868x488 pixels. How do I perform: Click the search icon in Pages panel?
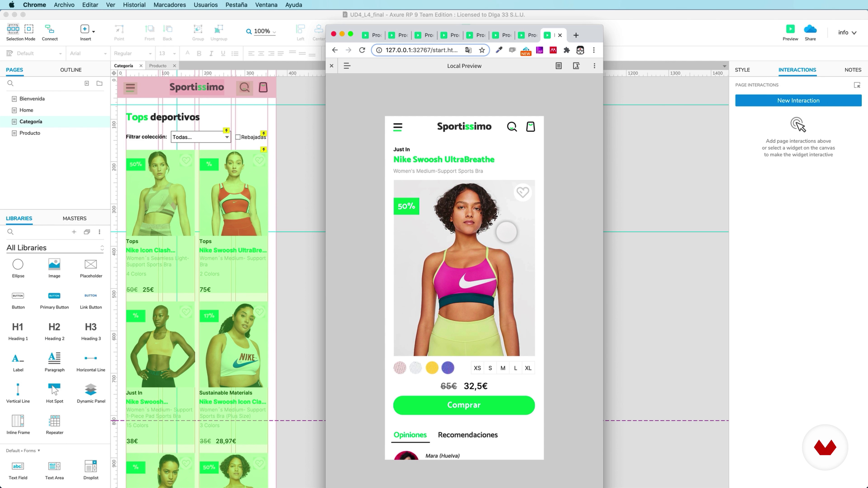coord(10,83)
